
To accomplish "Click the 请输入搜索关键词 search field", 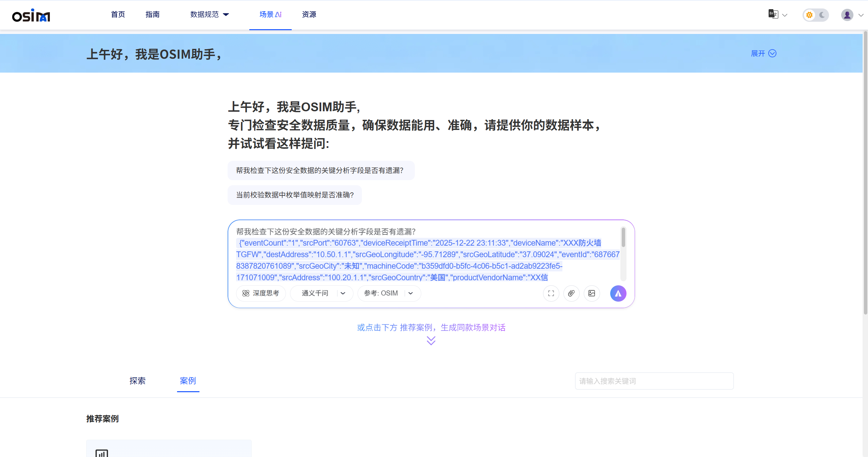I will [x=654, y=381].
